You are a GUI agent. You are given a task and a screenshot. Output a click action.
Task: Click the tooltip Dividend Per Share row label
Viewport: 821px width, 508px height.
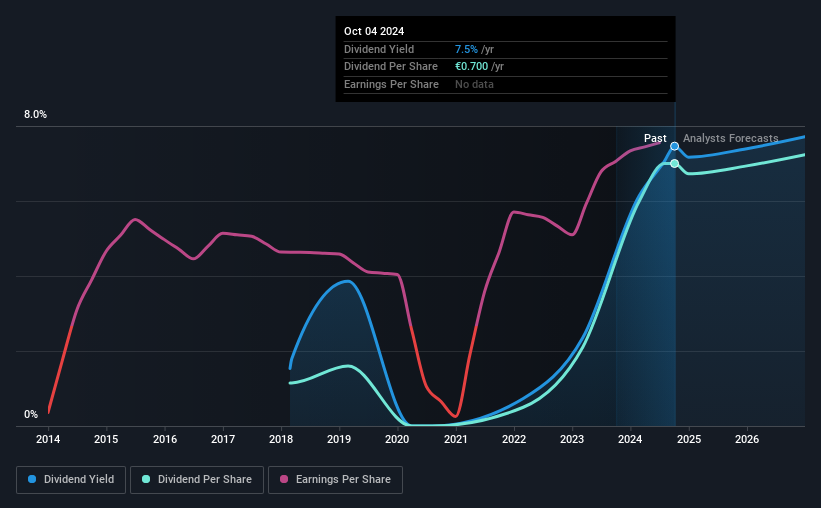(x=391, y=67)
